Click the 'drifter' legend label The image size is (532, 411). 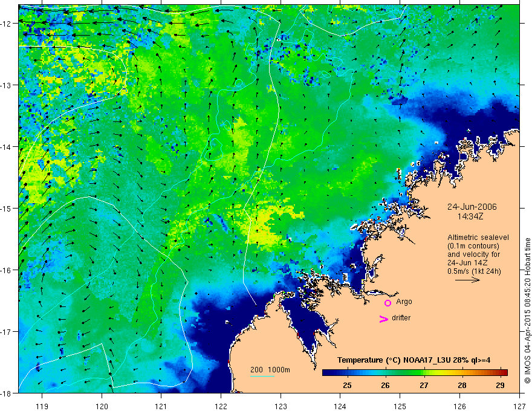coord(401,318)
